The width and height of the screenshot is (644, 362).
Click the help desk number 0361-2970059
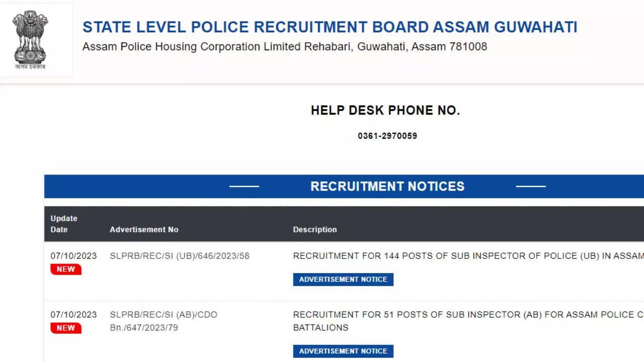(x=387, y=136)
